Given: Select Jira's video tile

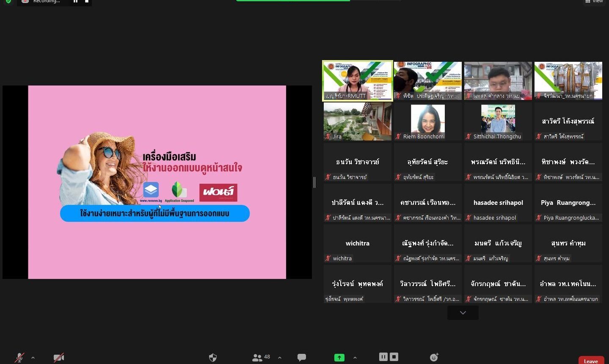Looking at the screenshot, I should pos(358,121).
